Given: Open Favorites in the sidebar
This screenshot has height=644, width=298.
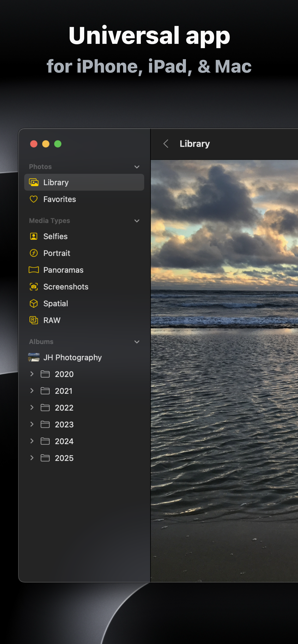Looking at the screenshot, I should [x=84, y=199].
